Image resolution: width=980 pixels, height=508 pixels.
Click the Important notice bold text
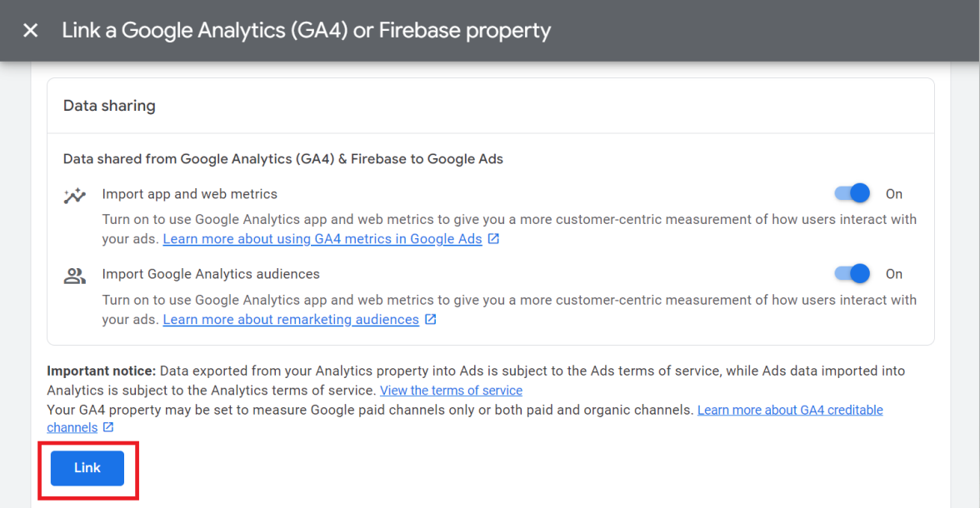pos(102,371)
